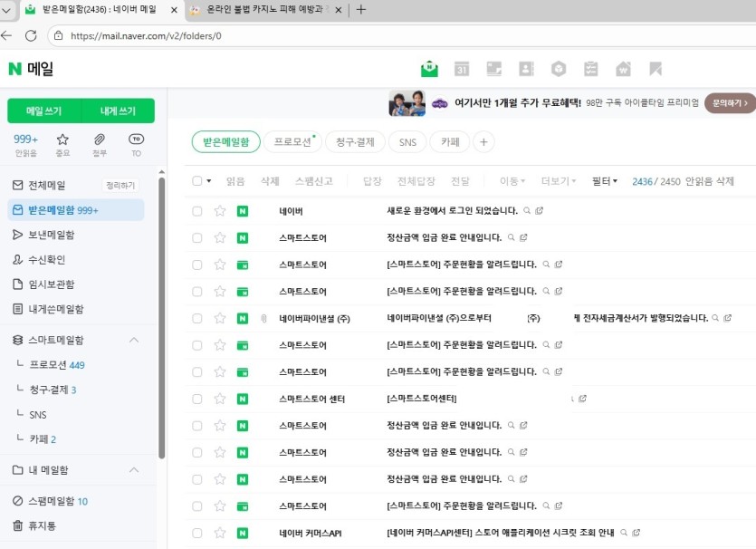
Task: Open a new browser tab
Action: pos(360,10)
